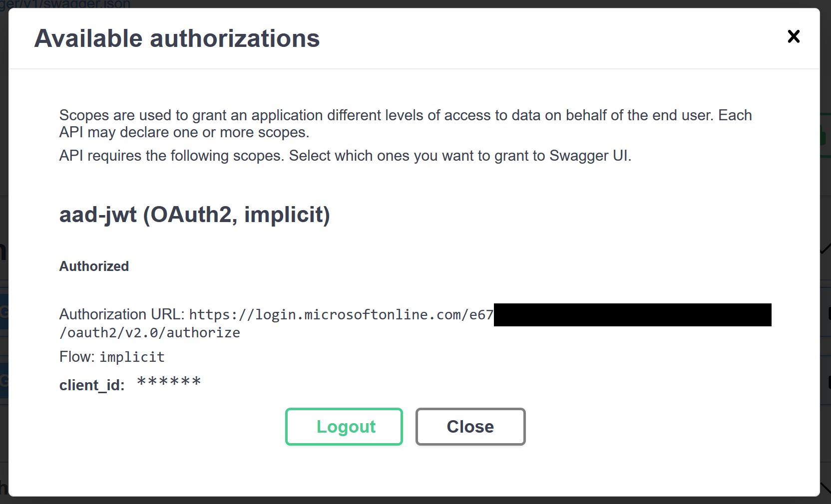This screenshot has height=504, width=831.
Task: Click the Flow: implicit value text
Action: click(x=131, y=356)
